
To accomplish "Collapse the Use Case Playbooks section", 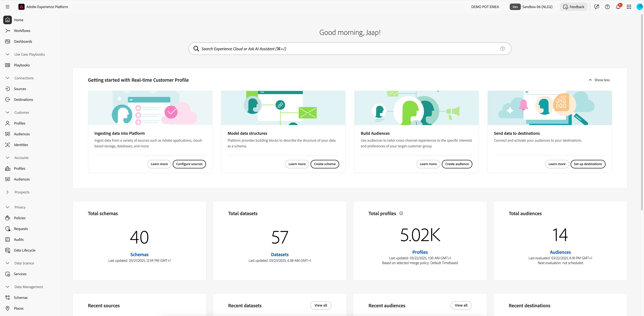I will click(x=8, y=54).
